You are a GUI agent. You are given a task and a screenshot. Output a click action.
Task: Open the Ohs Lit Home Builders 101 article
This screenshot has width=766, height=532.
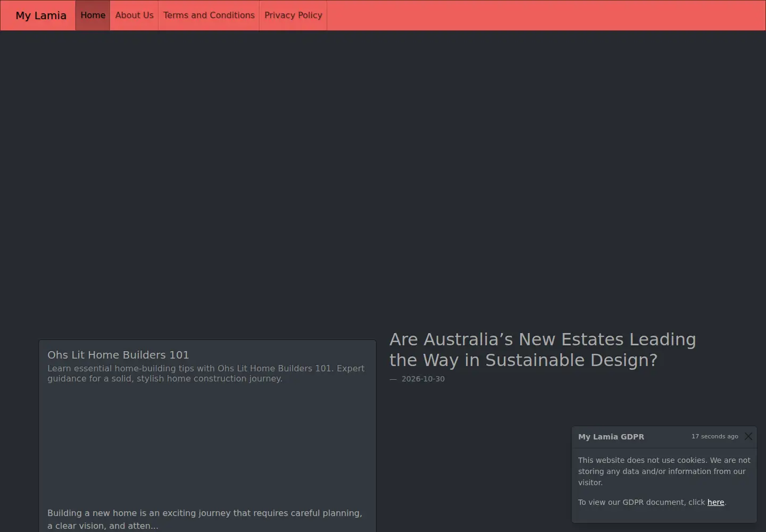118,355
